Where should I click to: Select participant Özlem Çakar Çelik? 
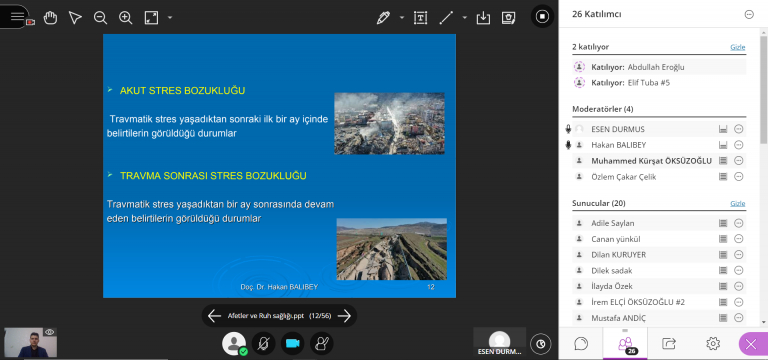point(624,177)
